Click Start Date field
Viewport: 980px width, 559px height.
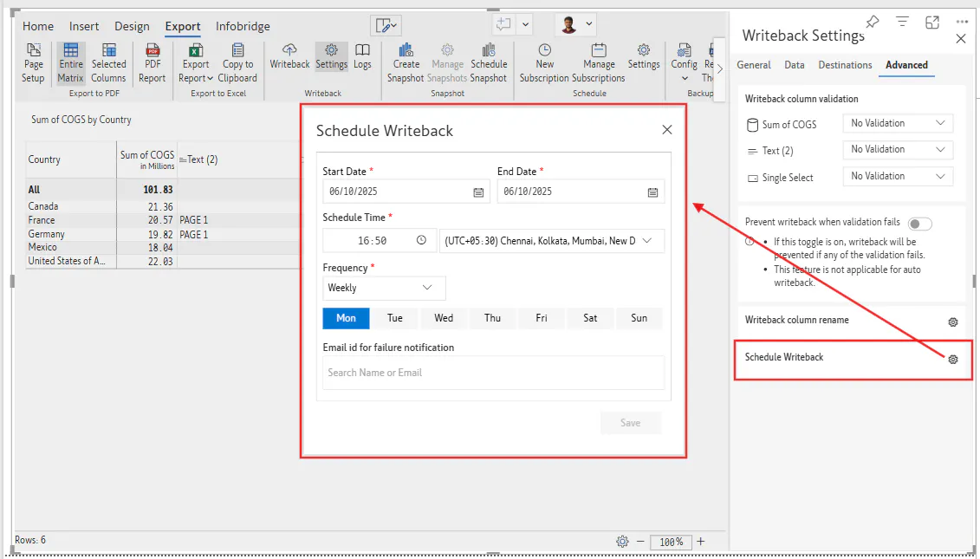coord(406,192)
